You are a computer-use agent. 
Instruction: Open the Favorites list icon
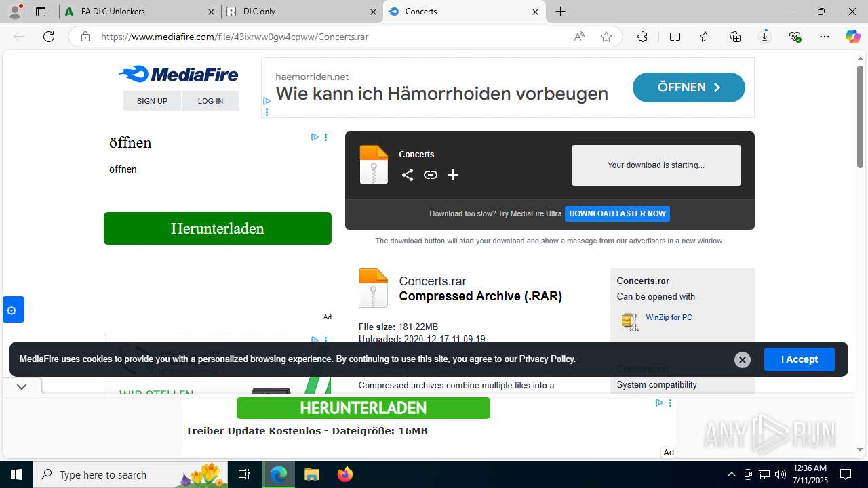(705, 37)
